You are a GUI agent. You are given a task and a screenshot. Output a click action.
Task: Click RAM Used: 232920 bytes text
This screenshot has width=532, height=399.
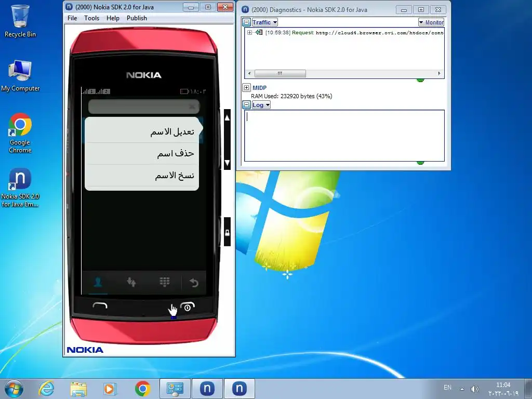(x=291, y=96)
